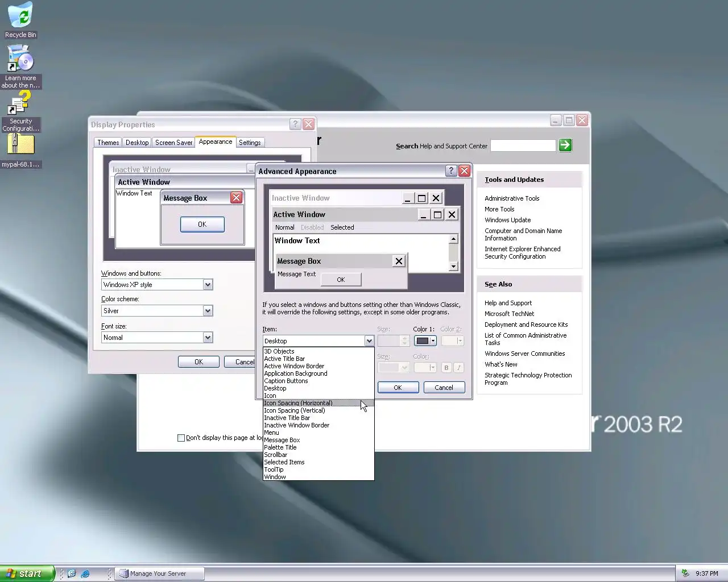
Task: Open the 'Learn more about the n...' desktop shortcut
Action: pos(20,67)
